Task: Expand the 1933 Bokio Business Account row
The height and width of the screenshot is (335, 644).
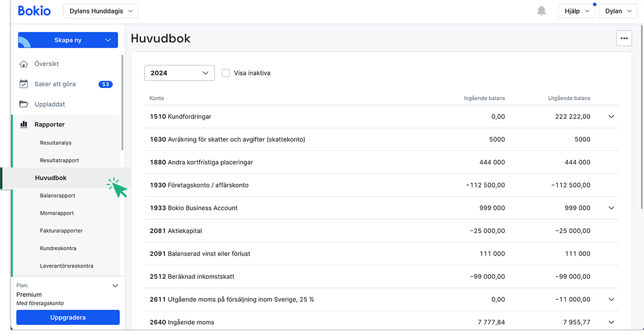Action: pyautogui.click(x=611, y=208)
